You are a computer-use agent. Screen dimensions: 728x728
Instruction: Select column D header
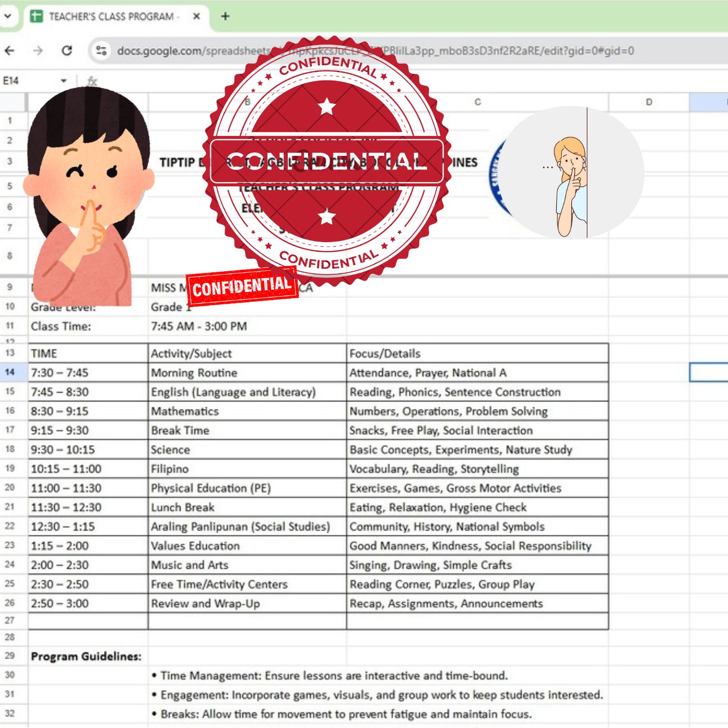click(x=649, y=102)
